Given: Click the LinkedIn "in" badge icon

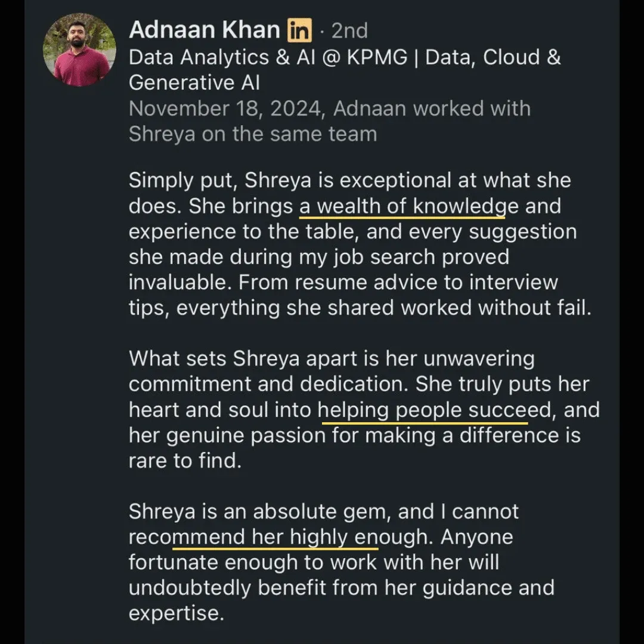Looking at the screenshot, I should click(x=299, y=30).
